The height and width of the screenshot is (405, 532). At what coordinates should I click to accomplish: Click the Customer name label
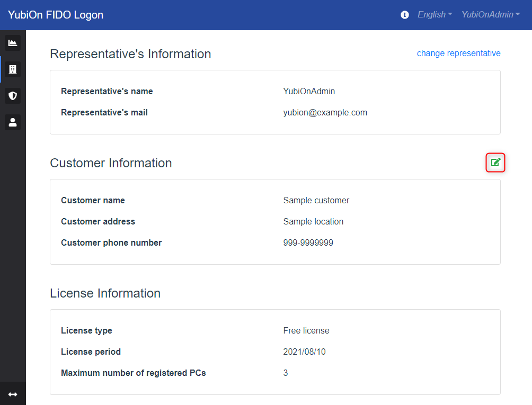93,200
